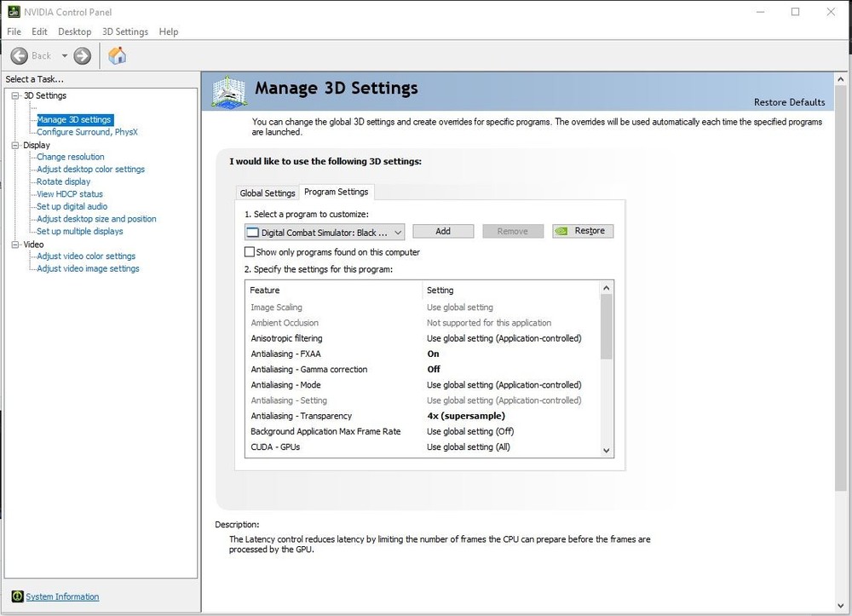Screen dimensions: 852x616
Task: Open Rotate display task
Action: tap(64, 181)
